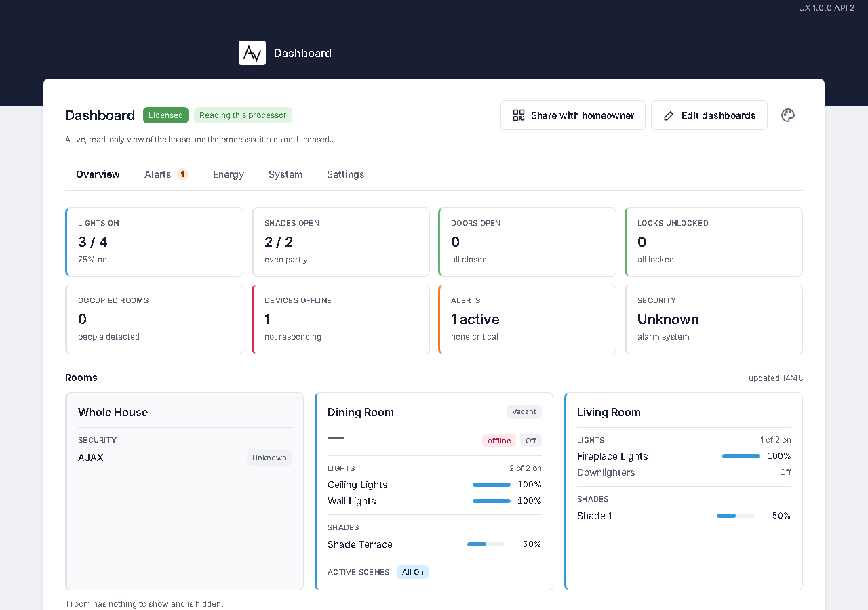Open the Shades Open summary card
This screenshot has height=610, width=868.
point(340,242)
